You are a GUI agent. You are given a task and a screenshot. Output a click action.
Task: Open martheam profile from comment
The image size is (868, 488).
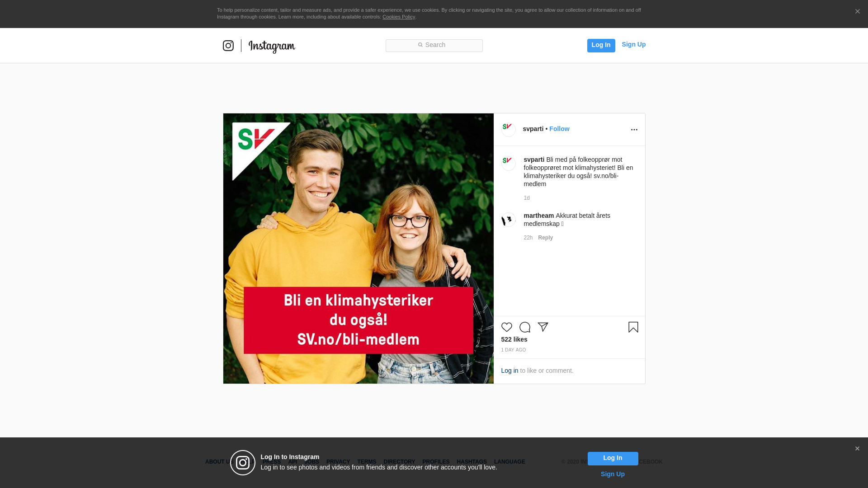tap(539, 216)
